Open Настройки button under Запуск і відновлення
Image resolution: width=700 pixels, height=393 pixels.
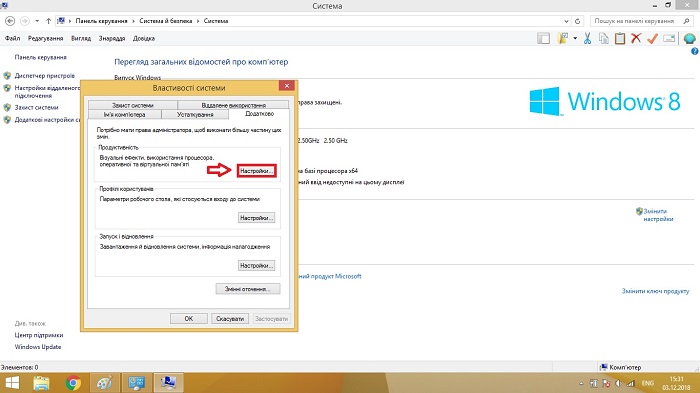256,266
